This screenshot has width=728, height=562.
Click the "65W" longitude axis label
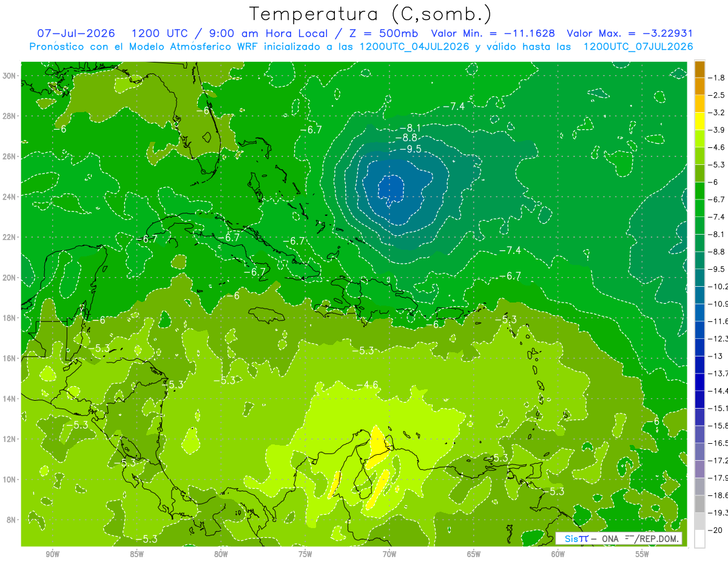pos(474,554)
